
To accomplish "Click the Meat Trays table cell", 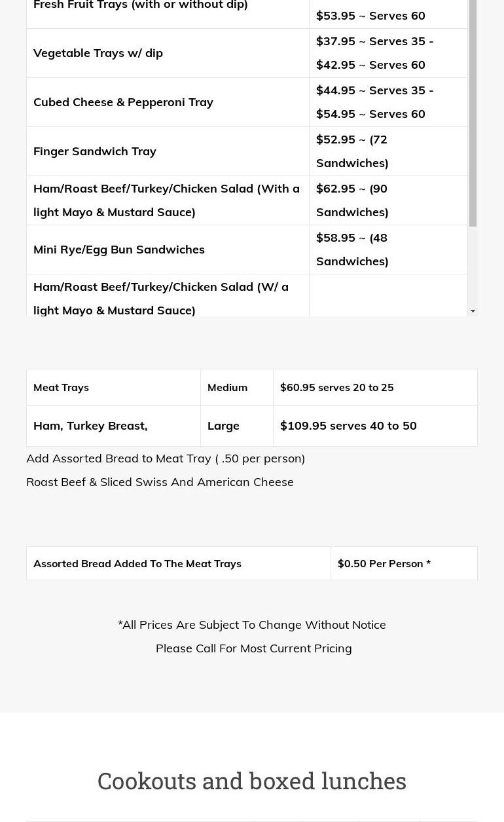I will (x=61, y=388).
